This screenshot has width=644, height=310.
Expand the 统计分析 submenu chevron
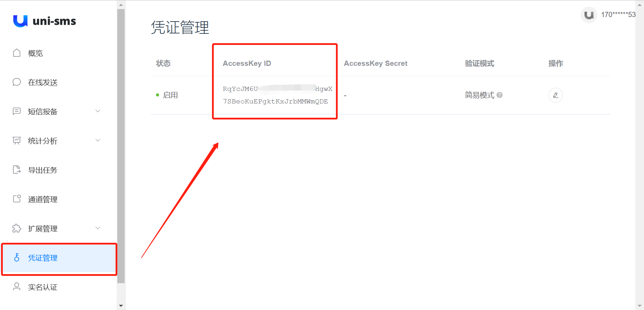98,140
